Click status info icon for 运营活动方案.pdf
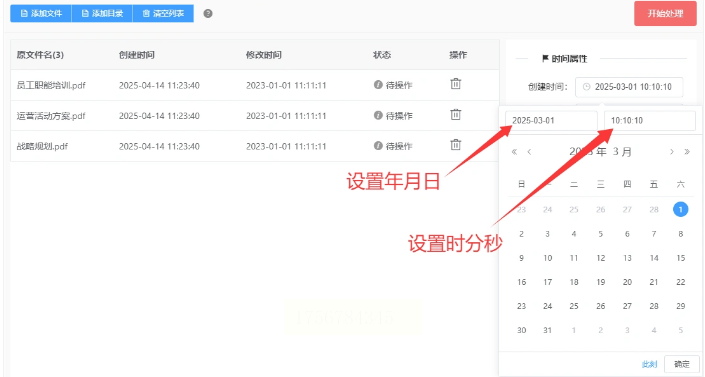705x377 pixels. [378, 115]
